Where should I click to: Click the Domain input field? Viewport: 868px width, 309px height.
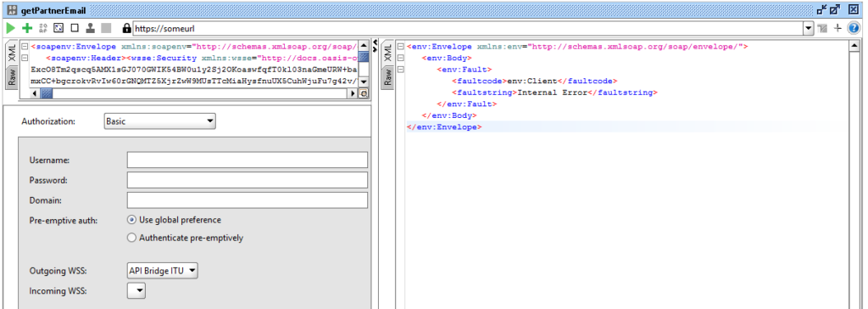(248, 200)
